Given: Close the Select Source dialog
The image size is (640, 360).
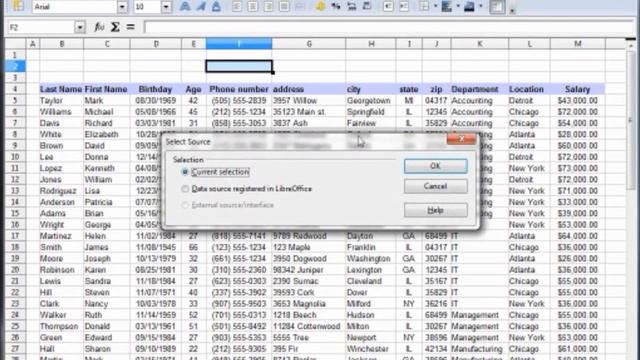Looking at the screenshot, I should point(462,139).
